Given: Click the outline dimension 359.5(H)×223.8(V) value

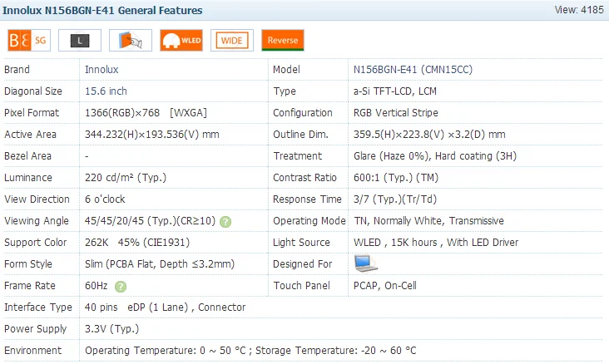Looking at the screenshot, I should (x=429, y=135).
